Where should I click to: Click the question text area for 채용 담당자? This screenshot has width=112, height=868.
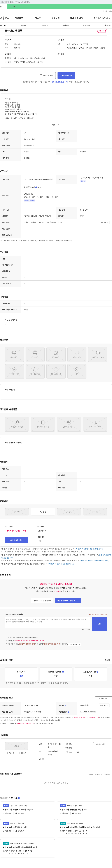[47, 622]
